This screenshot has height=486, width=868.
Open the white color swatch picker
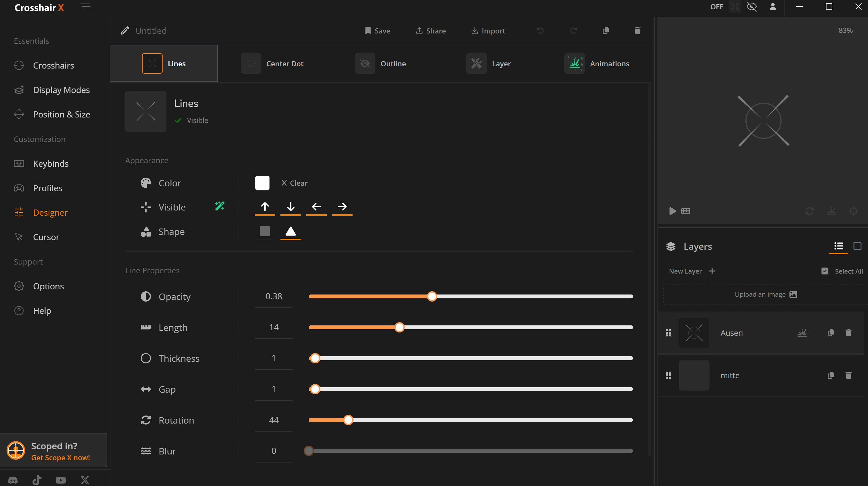pyautogui.click(x=262, y=183)
